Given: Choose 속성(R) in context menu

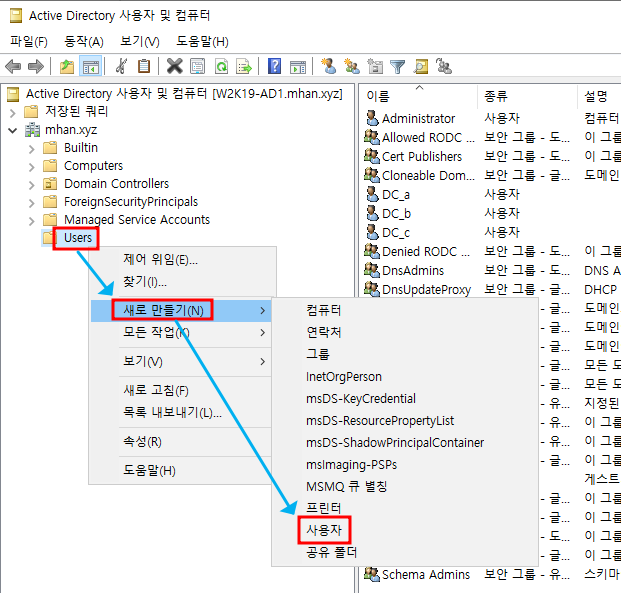Looking at the screenshot, I should tap(182, 442).
